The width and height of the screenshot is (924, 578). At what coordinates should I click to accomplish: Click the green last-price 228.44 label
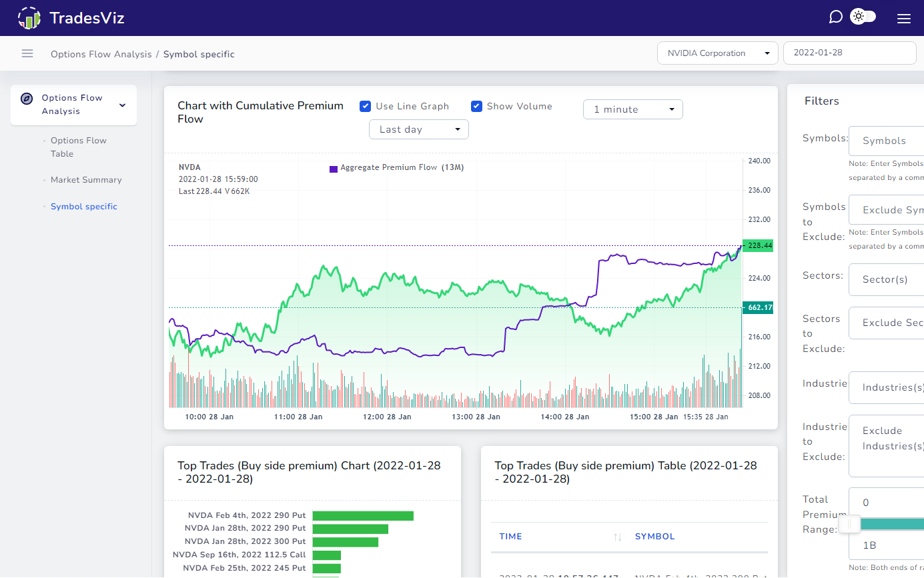(757, 245)
